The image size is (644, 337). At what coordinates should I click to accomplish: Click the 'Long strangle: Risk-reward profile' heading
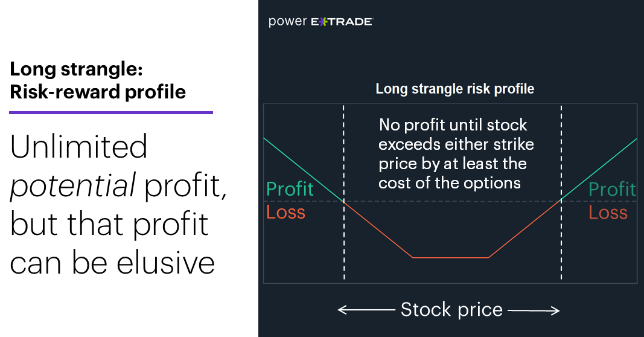[x=98, y=80]
